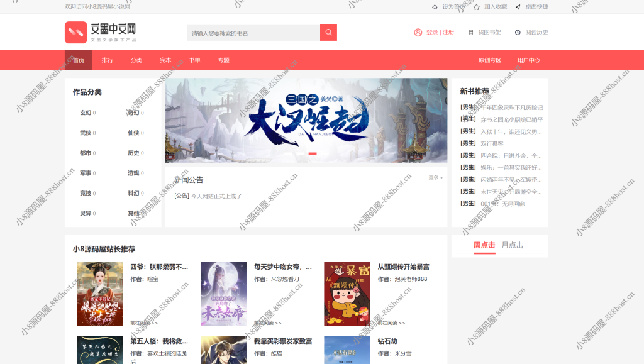Image resolution: width=644 pixels, height=364 pixels.
Task: Switch to the 周点击 tab
Action: point(484,245)
